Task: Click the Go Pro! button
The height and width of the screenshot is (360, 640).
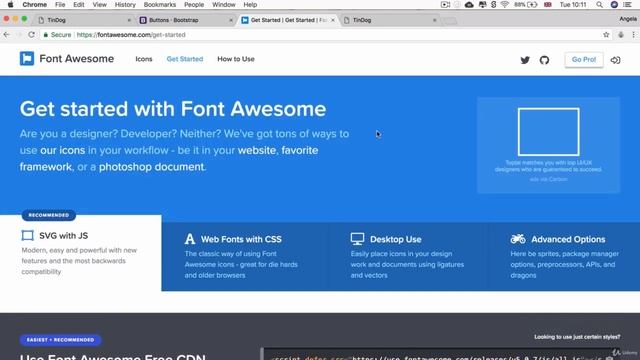Action: coord(584,60)
